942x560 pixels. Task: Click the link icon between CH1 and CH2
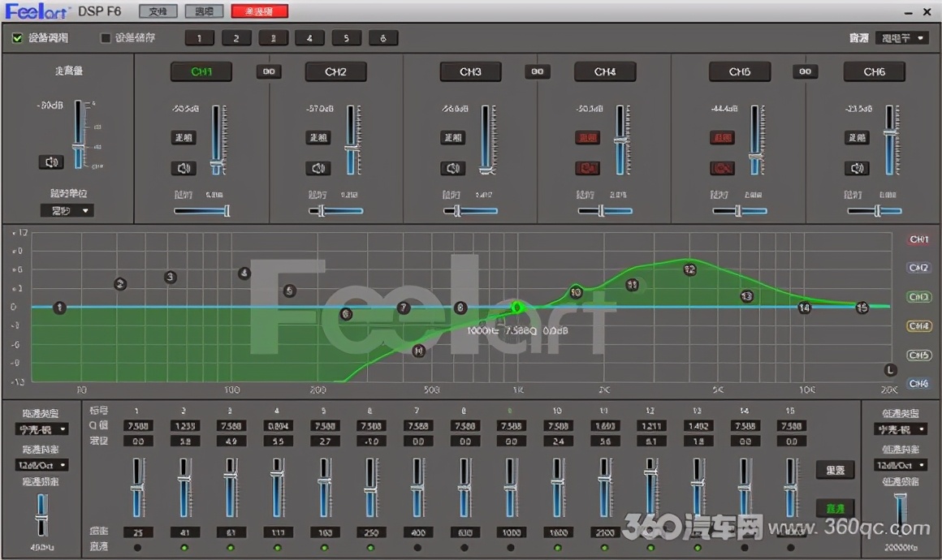(269, 71)
